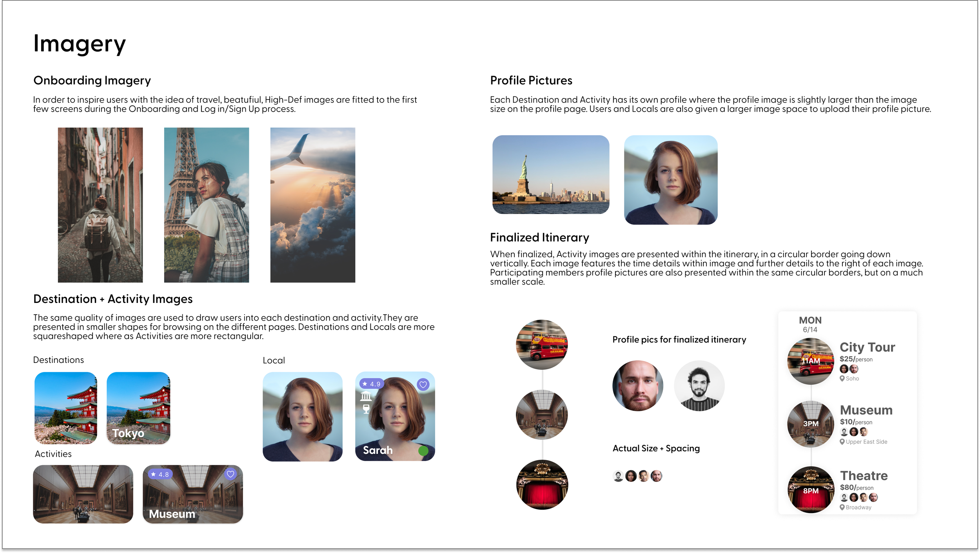Click the MON 6/14 date header
Viewport: 980px width, 553px height.
810,325
